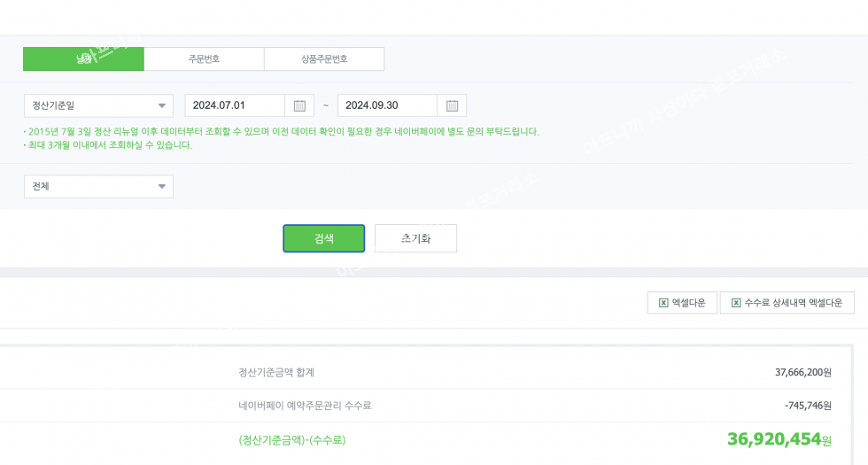Reset filters with the 초기화 button
The width and height of the screenshot is (868, 465).
tap(415, 238)
